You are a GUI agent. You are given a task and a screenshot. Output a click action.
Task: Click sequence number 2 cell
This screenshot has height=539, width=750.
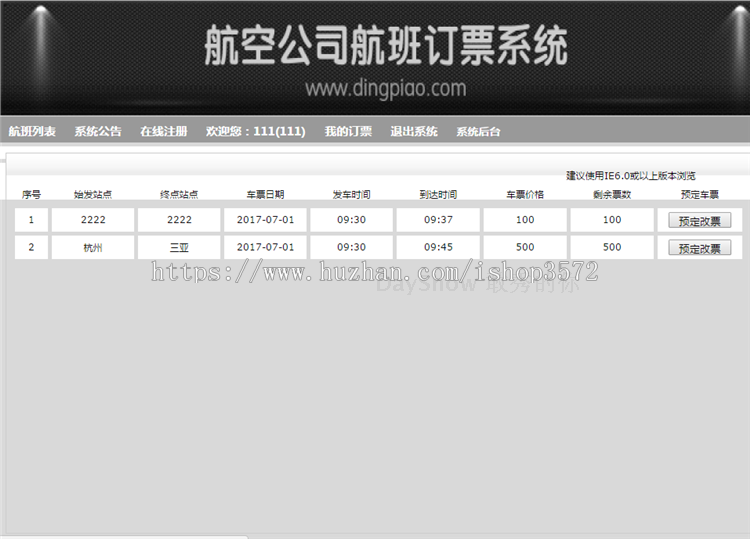point(31,247)
